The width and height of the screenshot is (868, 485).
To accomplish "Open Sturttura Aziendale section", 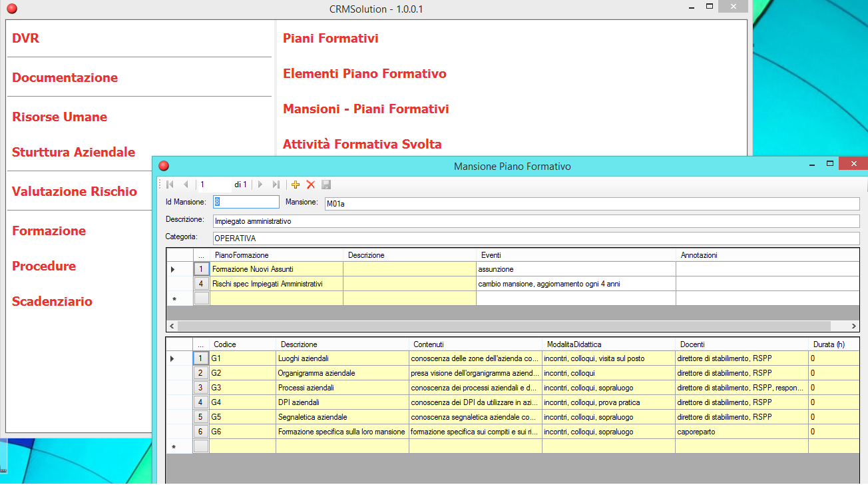I will tap(73, 152).
